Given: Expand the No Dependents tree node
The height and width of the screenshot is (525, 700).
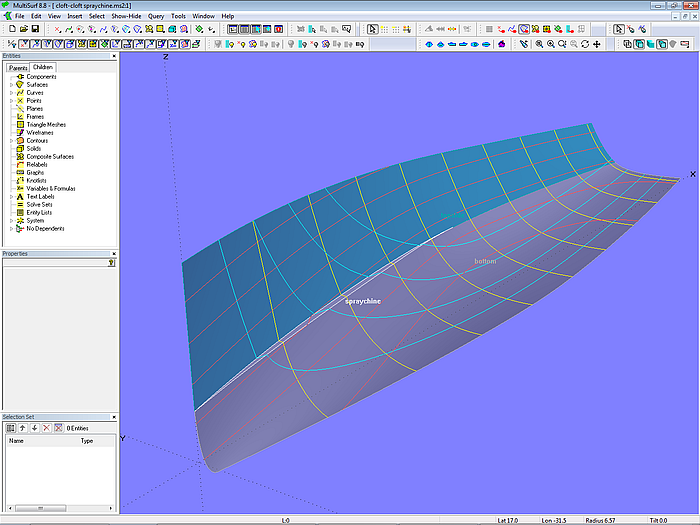Looking at the screenshot, I should [11, 228].
